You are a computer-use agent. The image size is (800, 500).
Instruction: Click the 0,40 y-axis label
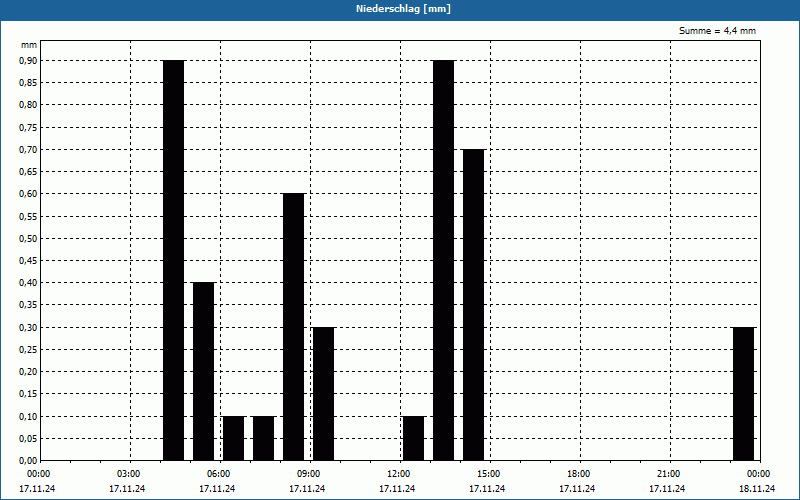[x=28, y=283]
